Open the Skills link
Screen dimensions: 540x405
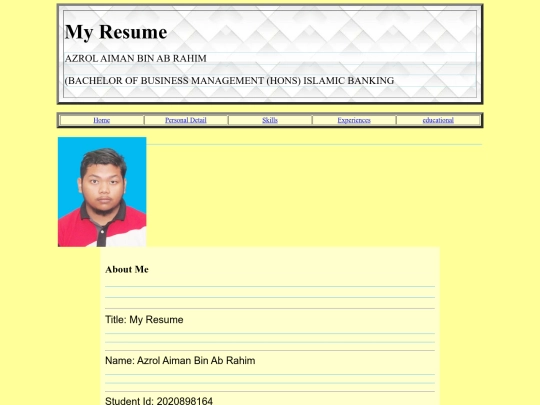click(x=270, y=120)
